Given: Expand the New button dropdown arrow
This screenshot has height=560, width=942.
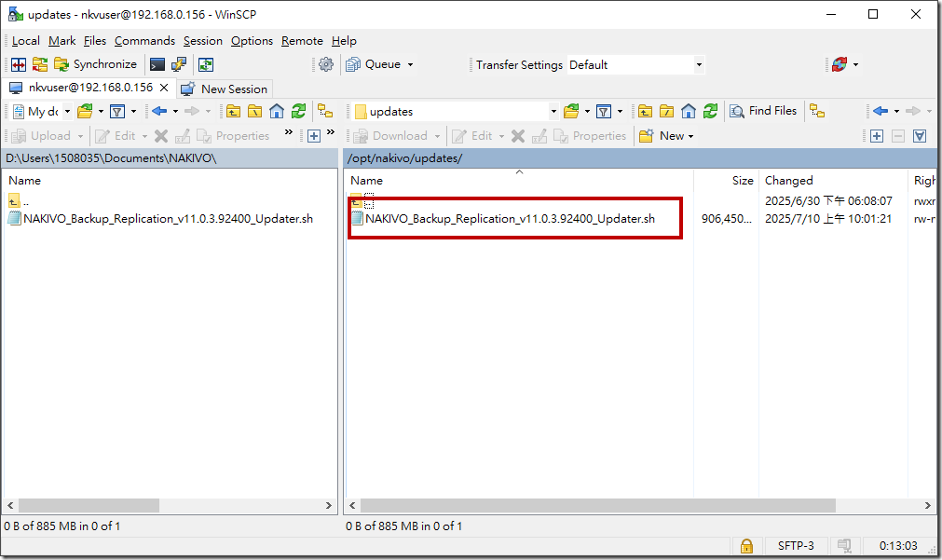Looking at the screenshot, I should tap(690, 136).
